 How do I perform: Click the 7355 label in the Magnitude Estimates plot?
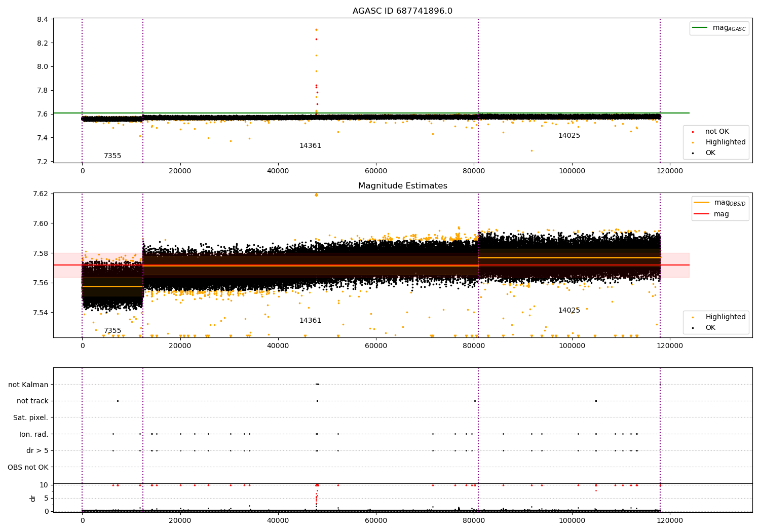click(112, 330)
